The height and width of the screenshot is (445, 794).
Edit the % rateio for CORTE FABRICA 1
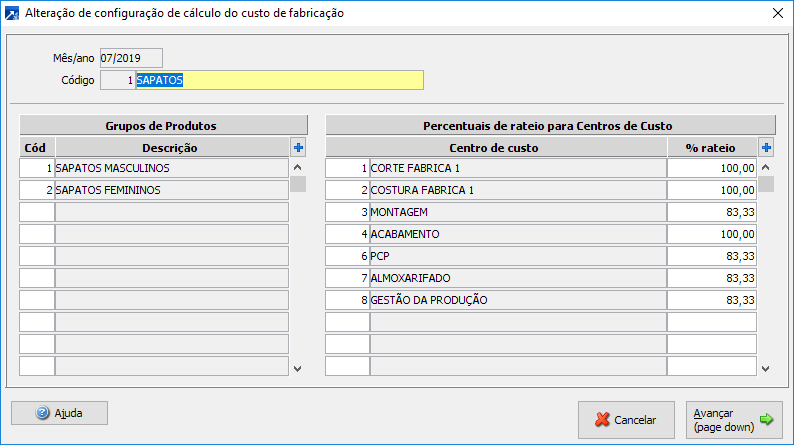click(712, 168)
